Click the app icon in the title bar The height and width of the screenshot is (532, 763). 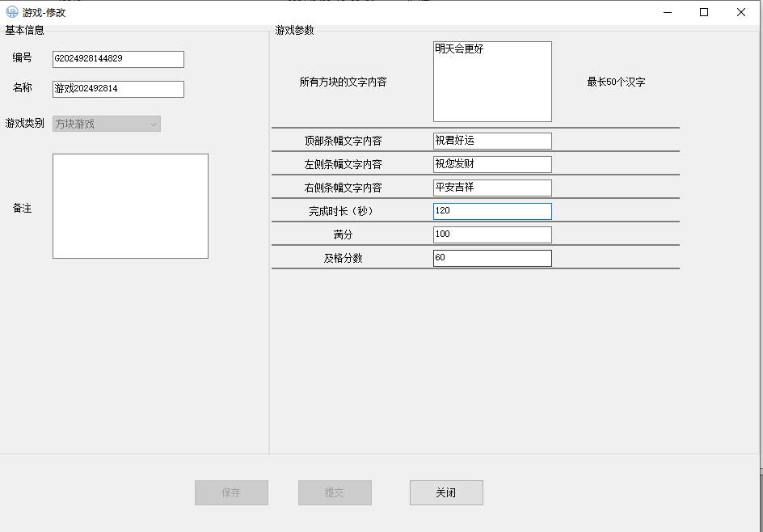pyautogui.click(x=11, y=12)
